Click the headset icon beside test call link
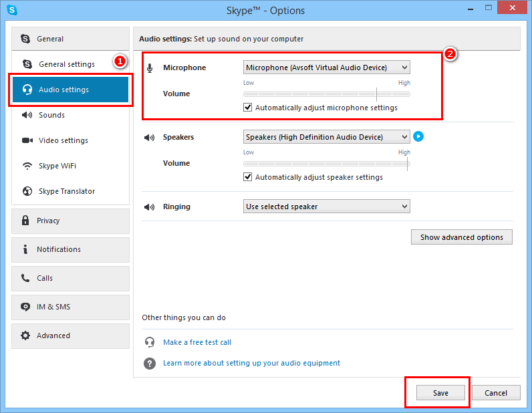532x413 pixels. [x=150, y=342]
